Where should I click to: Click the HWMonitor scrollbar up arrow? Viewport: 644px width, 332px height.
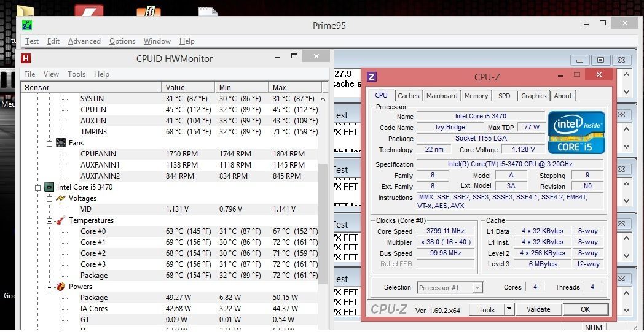point(323,99)
